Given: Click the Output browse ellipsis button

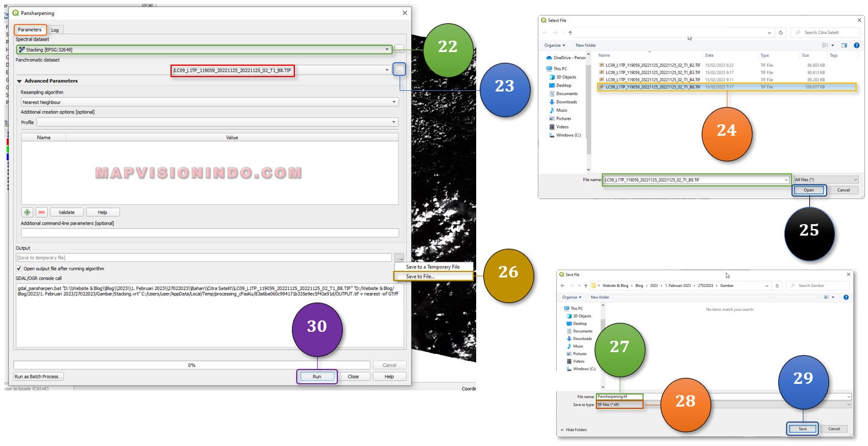Looking at the screenshot, I should 400,258.
